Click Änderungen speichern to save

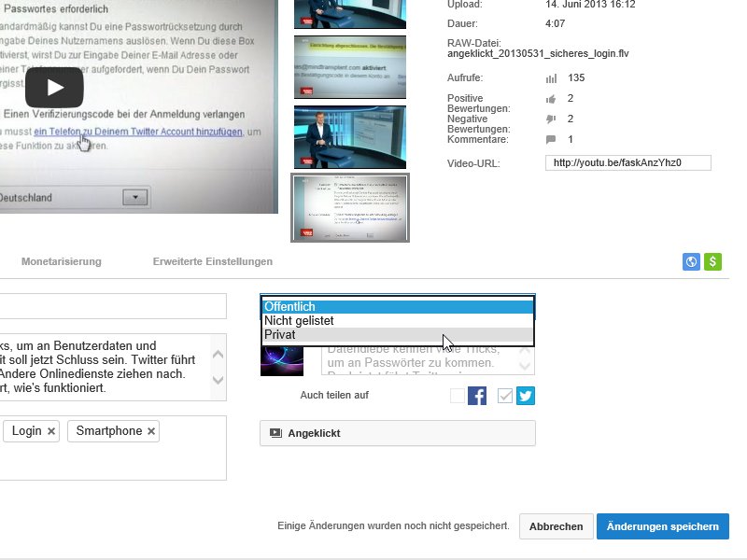663,526
